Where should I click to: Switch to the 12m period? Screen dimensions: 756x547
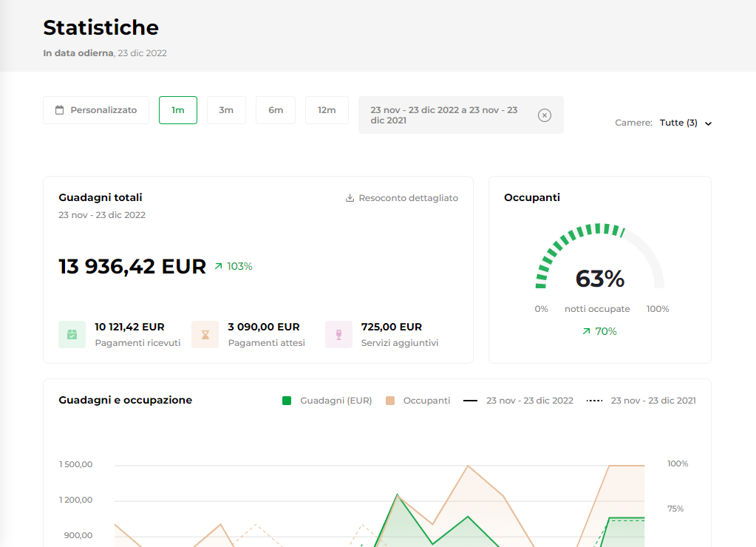[x=327, y=110]
